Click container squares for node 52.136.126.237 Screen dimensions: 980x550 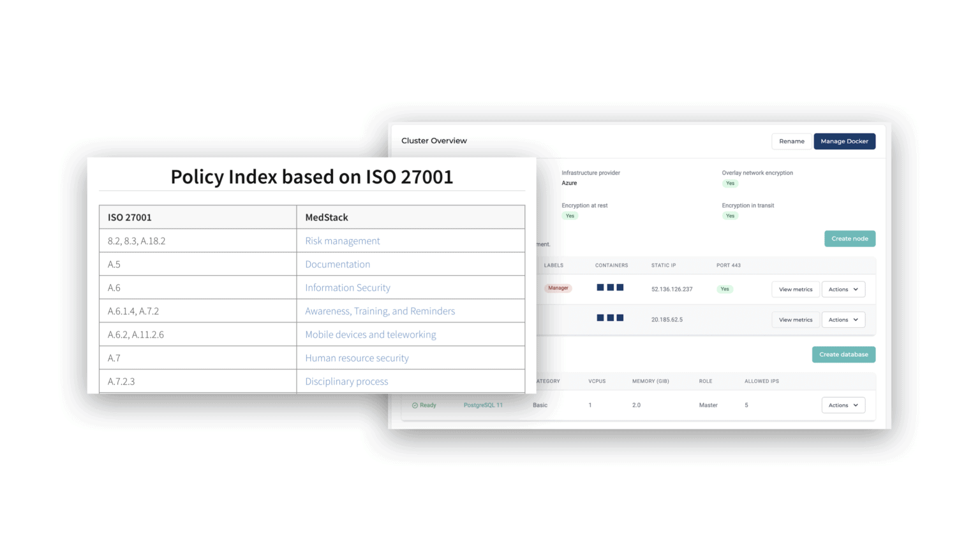click(x=610, y=287)
